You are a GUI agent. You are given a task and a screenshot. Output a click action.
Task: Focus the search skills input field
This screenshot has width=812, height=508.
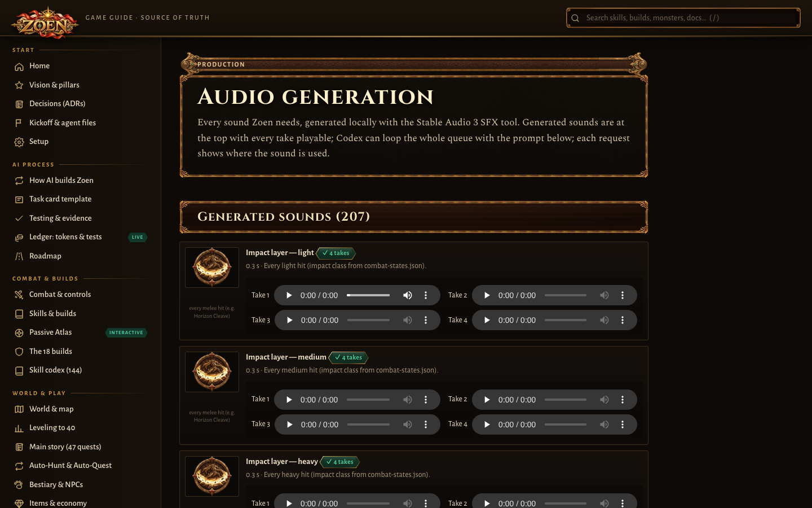tap(683, 17)
